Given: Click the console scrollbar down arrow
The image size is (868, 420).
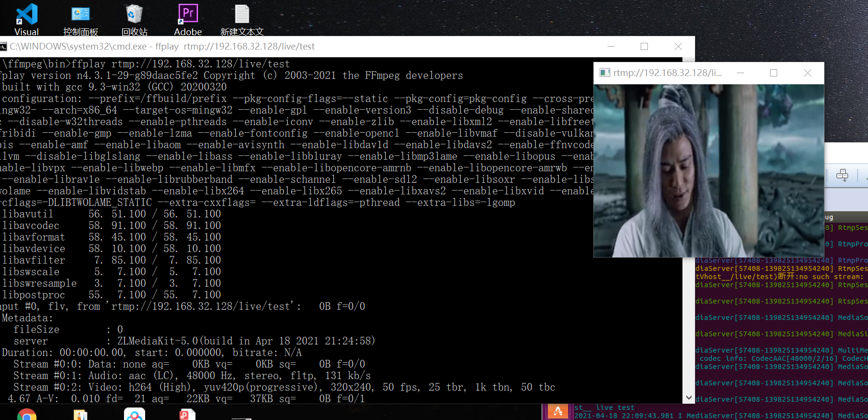Looking at the screenshot, I should pos(689,398).
